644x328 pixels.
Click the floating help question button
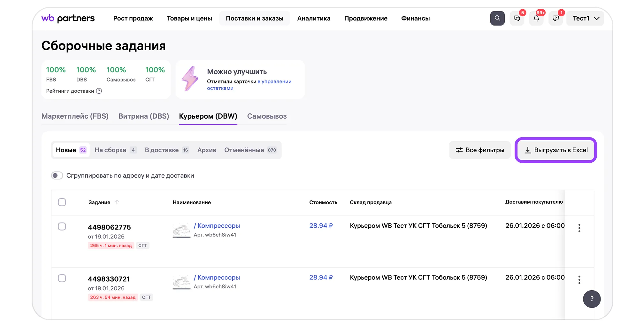(592, 299)
